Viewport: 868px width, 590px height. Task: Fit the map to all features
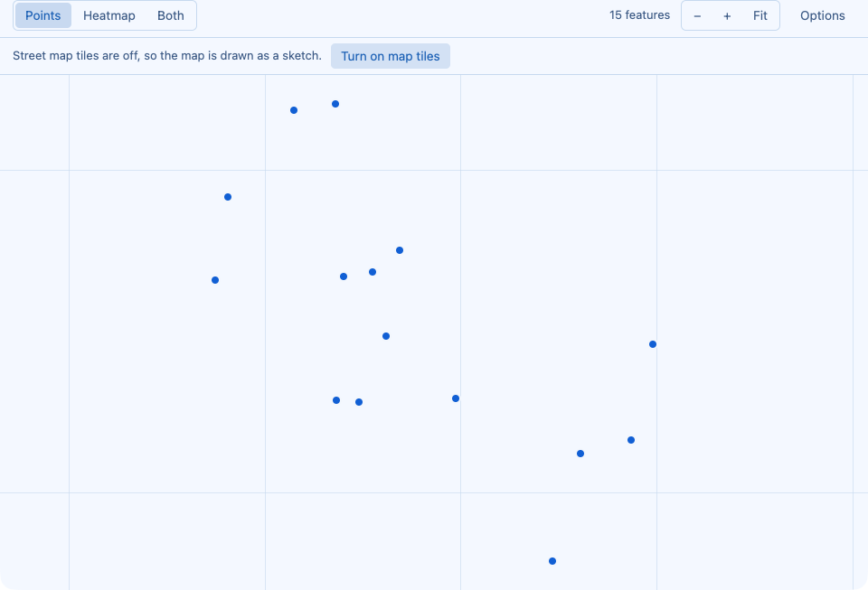pyautogui.click(x=760, y=15)
